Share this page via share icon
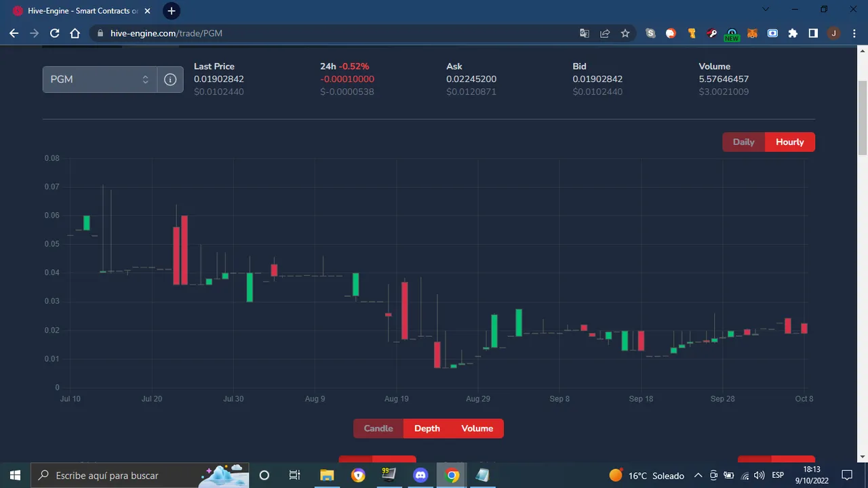This screenshot has height=488, width=868. click(605, 33)
